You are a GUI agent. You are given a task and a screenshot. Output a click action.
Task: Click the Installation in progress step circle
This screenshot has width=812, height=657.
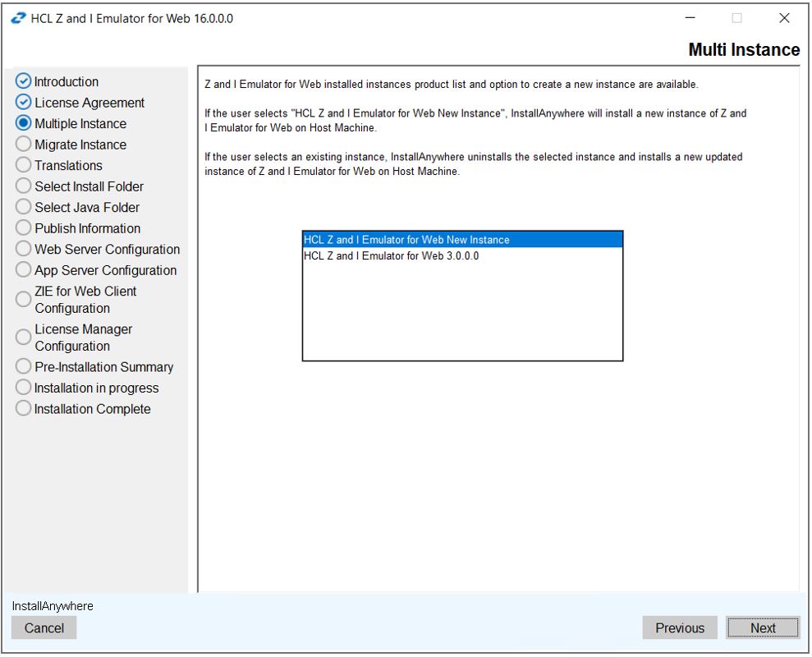23,387
